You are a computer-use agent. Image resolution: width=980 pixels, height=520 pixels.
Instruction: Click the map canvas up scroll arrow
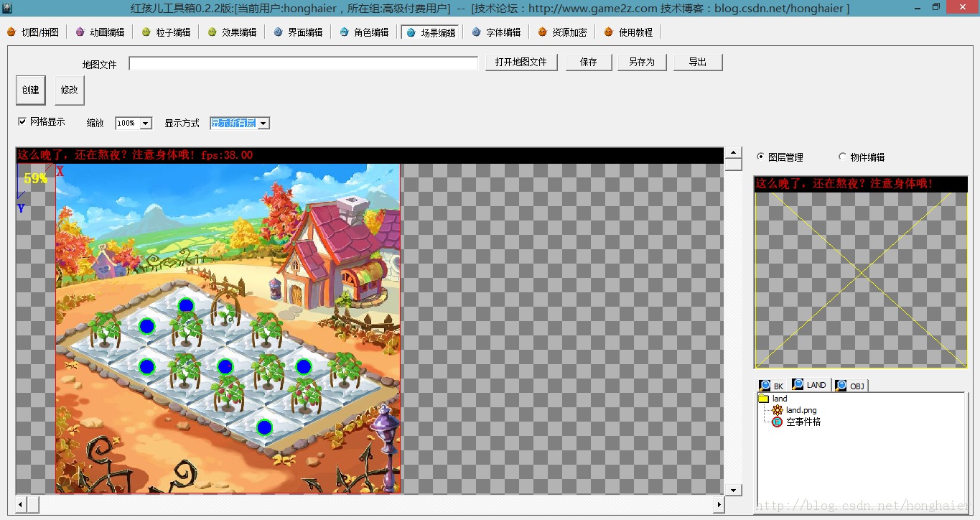(x=733, y=153)
